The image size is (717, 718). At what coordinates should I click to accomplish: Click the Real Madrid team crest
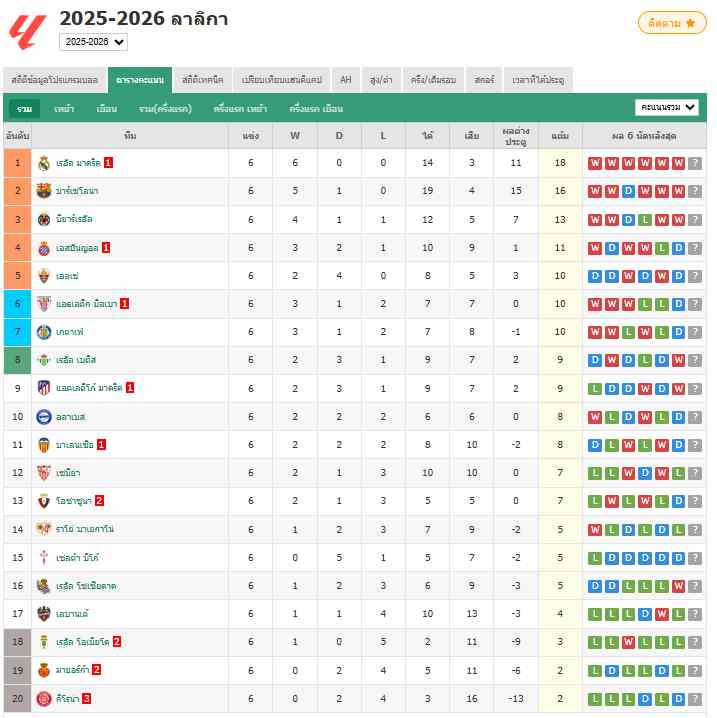tap(43, 163)
